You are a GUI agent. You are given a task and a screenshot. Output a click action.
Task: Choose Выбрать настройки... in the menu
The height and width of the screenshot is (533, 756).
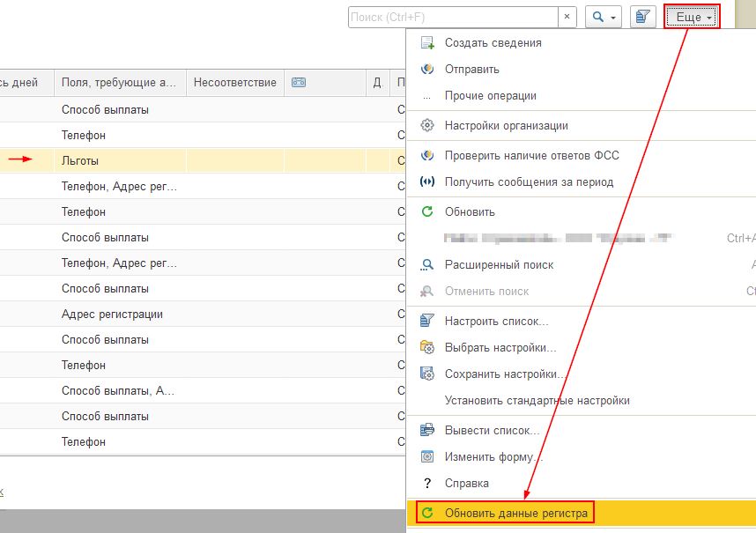(x=581, y=348)
